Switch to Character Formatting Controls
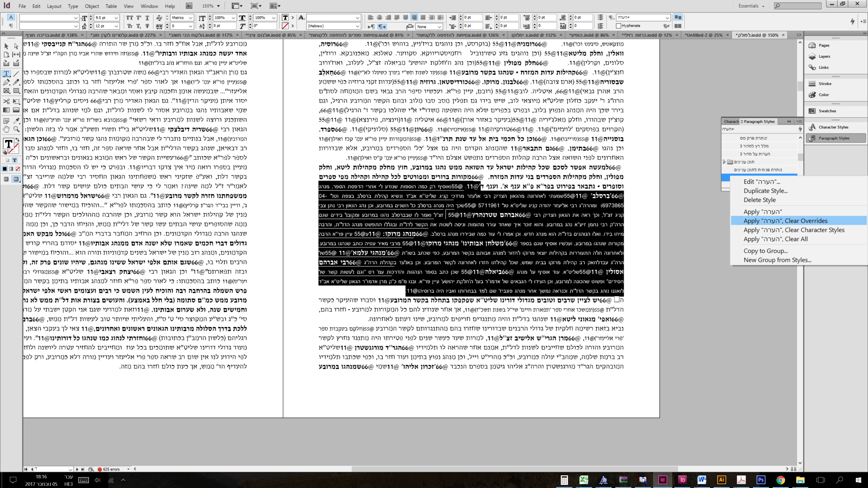The height and width of the screenshot is (488, 868). (11, 17)
